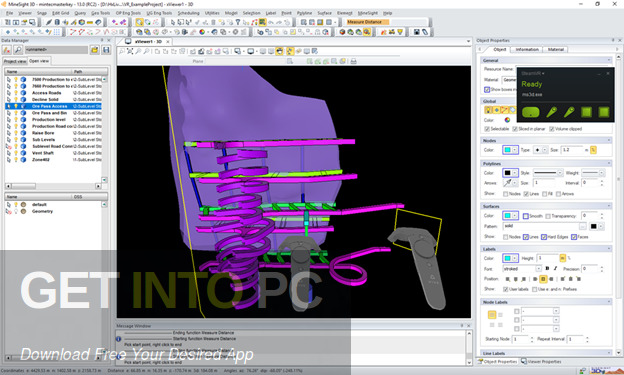Viewport: 624px width, 375px height.
Task: Switch to the Project view tab
Action: click(x=15, y=61)
